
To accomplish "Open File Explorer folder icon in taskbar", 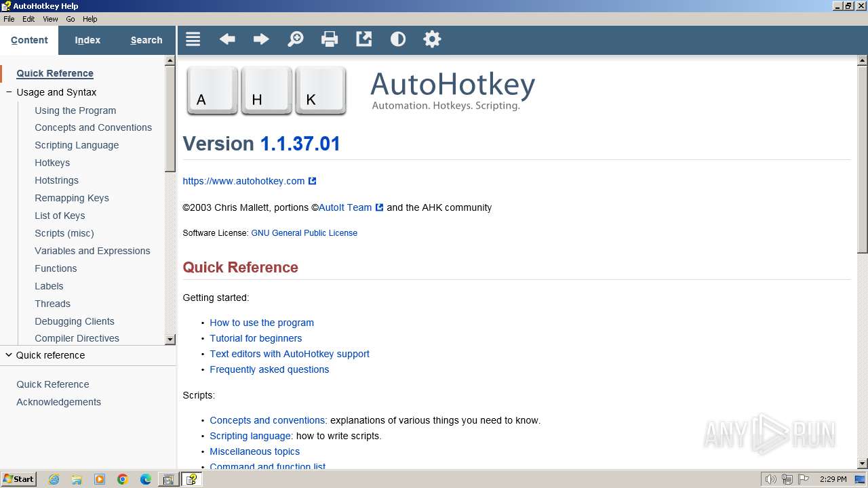I will tap(77, 479).
